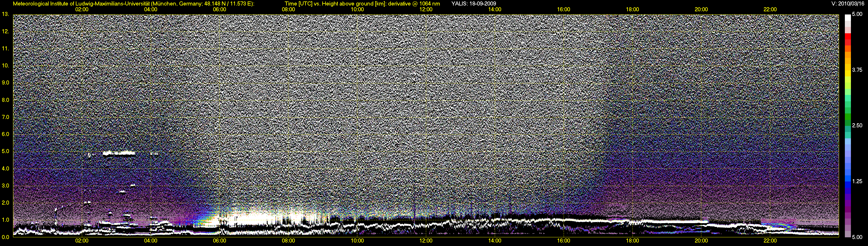Click '04:00' on the lower time axis
This screenshot has width=868, height=246.
point(151,241)
